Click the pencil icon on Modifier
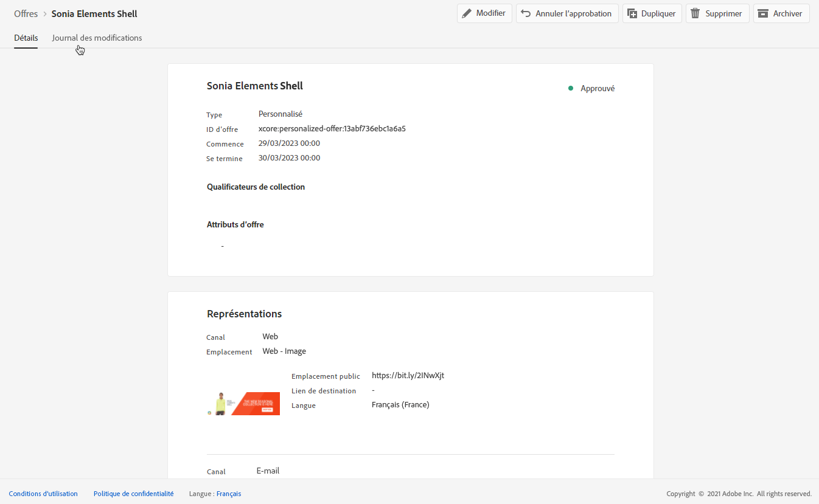This screenshot has width=819, height=504. (467, 13)
